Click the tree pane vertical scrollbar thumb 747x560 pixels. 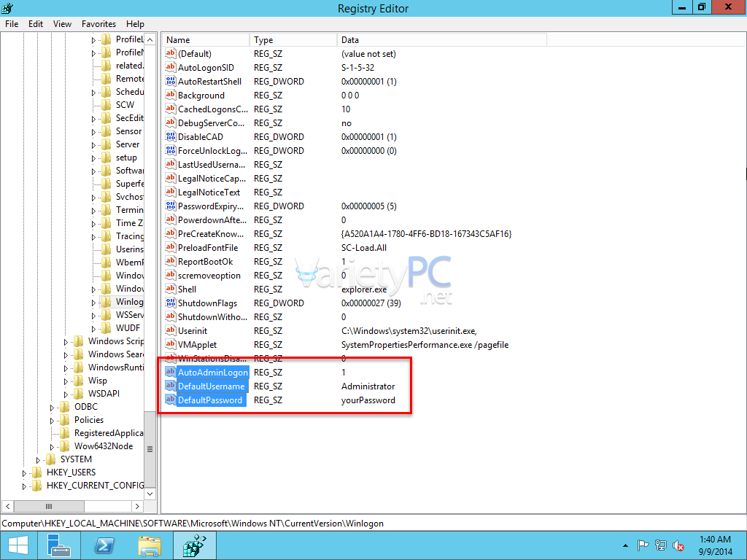point(150,448)
